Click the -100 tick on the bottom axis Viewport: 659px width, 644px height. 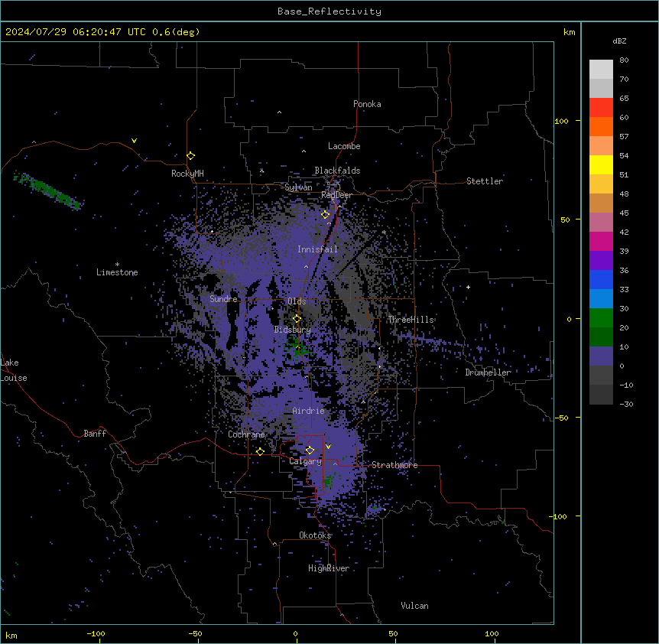[x=96, y=633]
